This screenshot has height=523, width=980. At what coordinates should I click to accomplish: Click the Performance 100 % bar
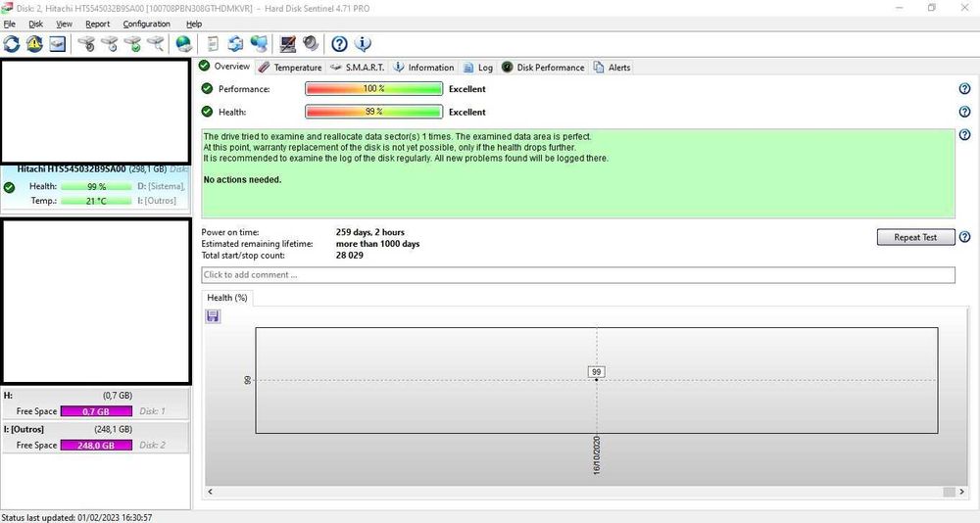[x=373, y=89]
